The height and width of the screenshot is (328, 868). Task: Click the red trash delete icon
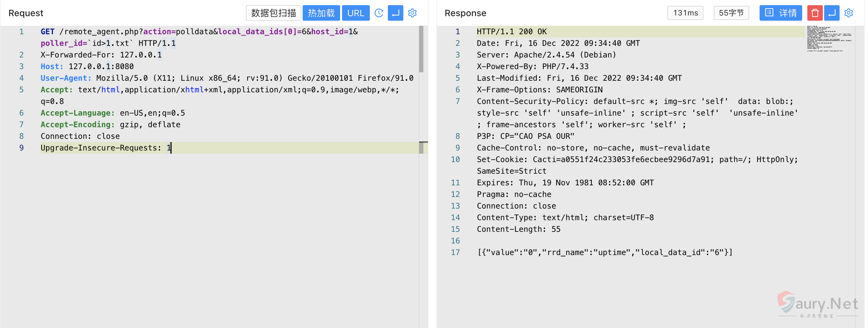point(814,13)
